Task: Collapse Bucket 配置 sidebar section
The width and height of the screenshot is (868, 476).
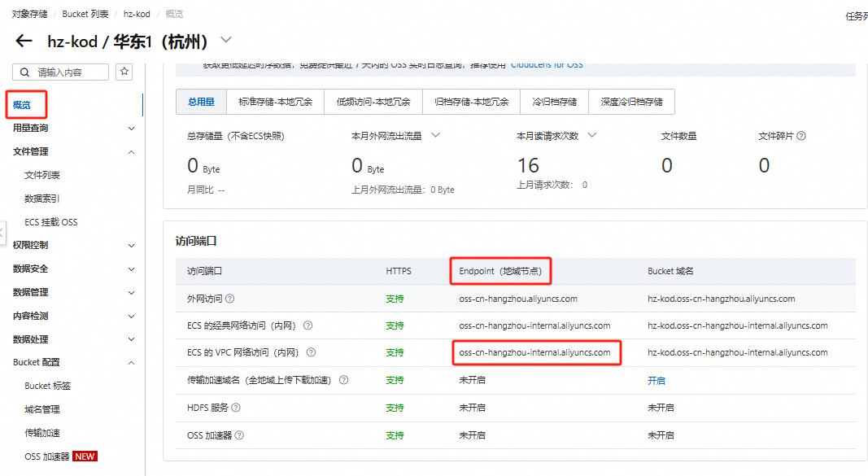Action: click(131, 363)
